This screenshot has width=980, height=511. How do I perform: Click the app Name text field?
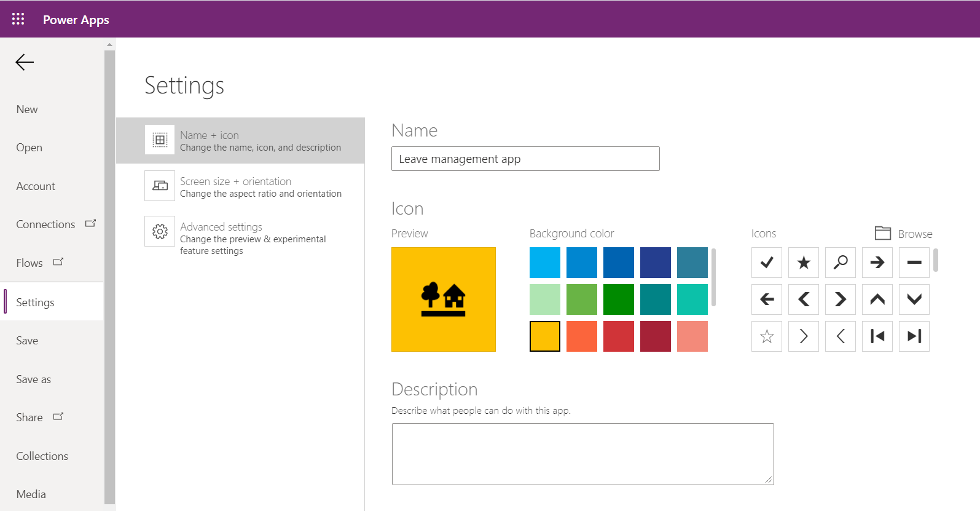(x=525, y=159)
